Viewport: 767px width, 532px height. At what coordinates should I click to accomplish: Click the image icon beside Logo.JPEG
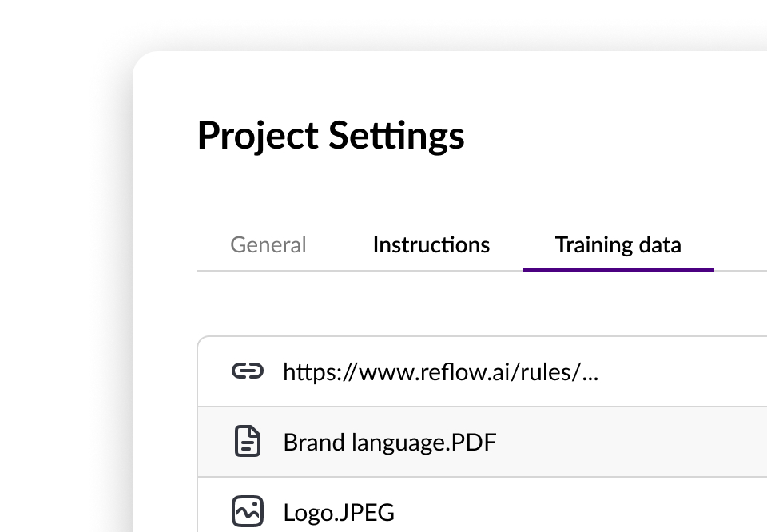[248, 511]
